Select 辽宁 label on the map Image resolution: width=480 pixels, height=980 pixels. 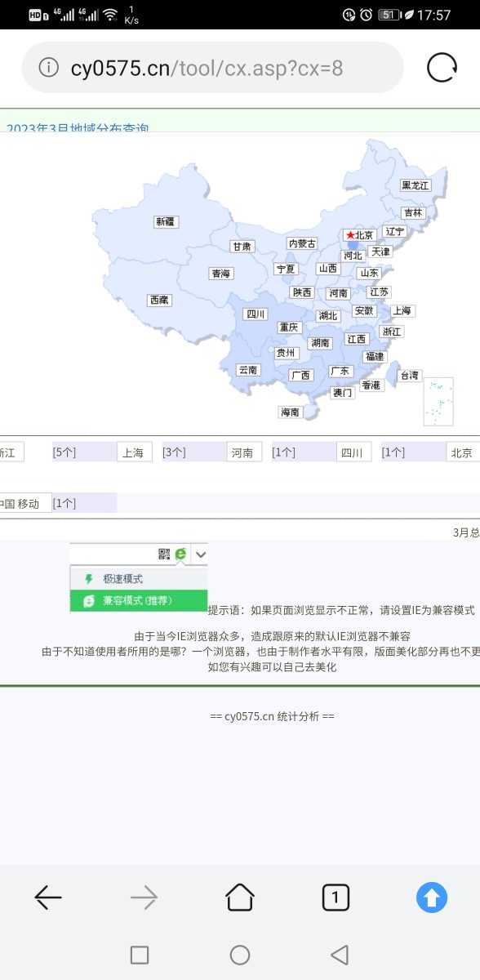tap(394, 231)
